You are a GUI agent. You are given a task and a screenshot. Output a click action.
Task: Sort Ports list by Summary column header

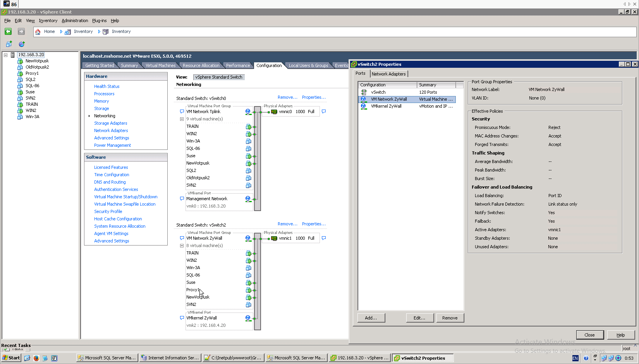436,85
